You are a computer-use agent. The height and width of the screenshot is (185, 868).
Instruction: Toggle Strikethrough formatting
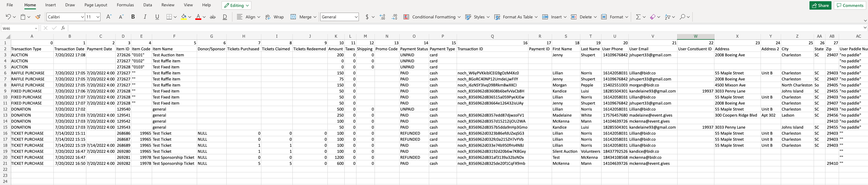(212, 17)
